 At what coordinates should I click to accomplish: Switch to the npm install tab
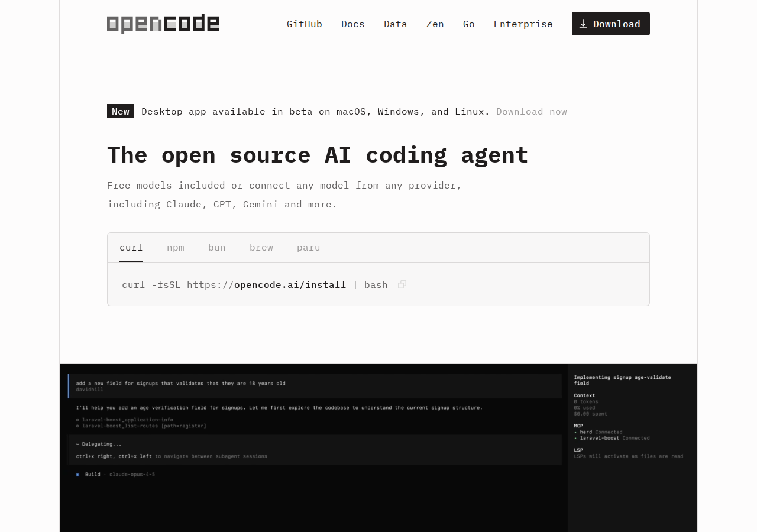point(176,248)
